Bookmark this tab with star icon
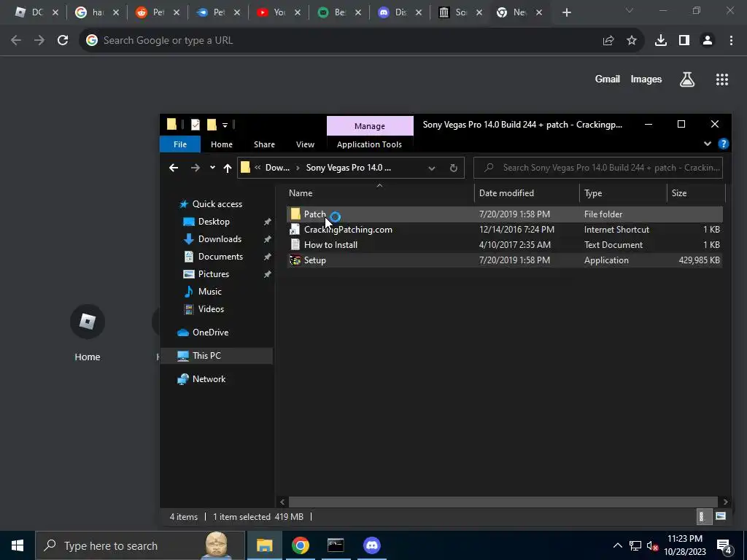 point(632,41)
